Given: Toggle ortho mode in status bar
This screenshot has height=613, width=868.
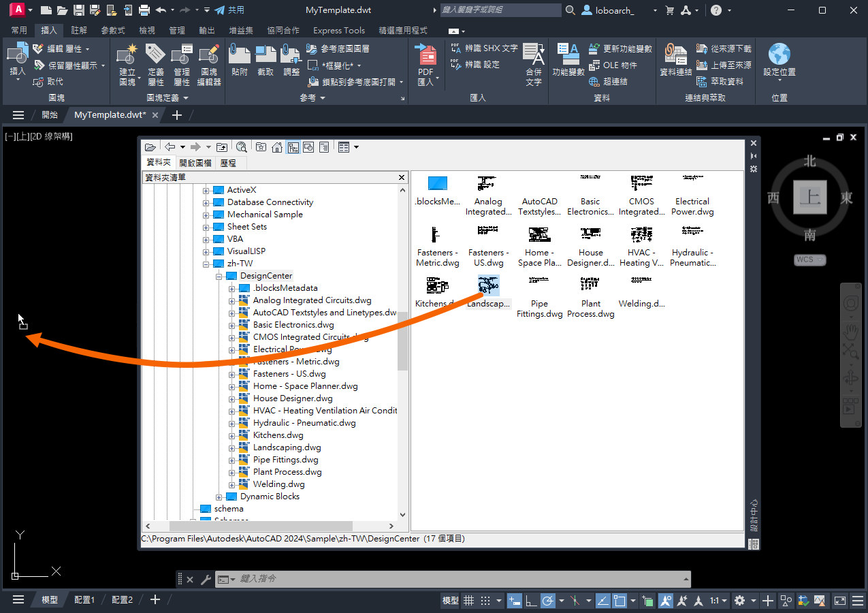Looking at the screenshot, I should tap(531, 601).
